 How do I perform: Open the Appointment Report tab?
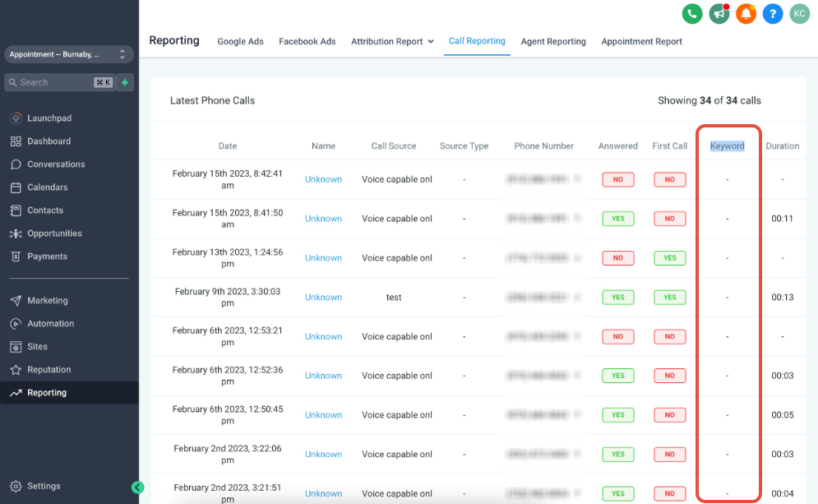click(641, 41)
